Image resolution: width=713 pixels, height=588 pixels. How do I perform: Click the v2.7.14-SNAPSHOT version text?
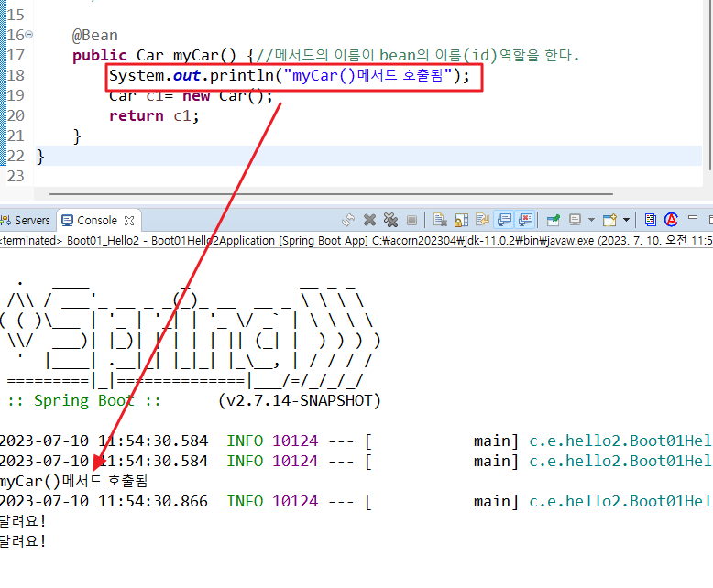coord(299,401)
